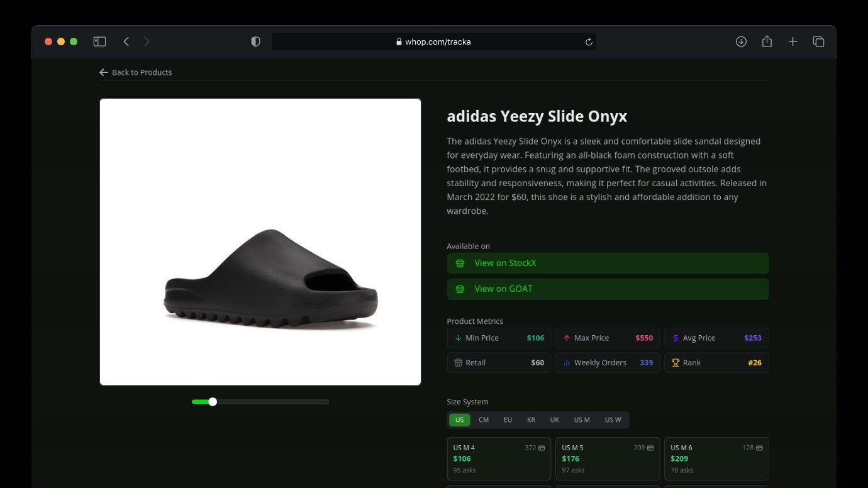868x488 pixels.
Task: Go Back to Products
Action: (135, 72)
